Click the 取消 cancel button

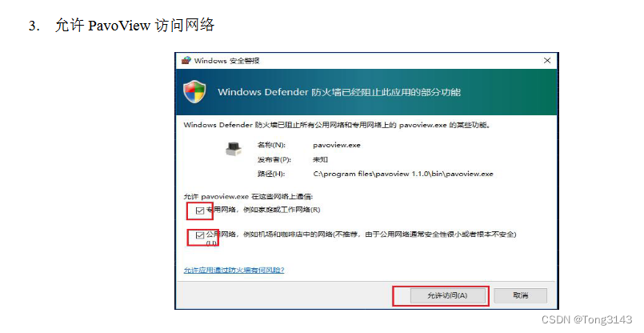[x=520, y=295]
